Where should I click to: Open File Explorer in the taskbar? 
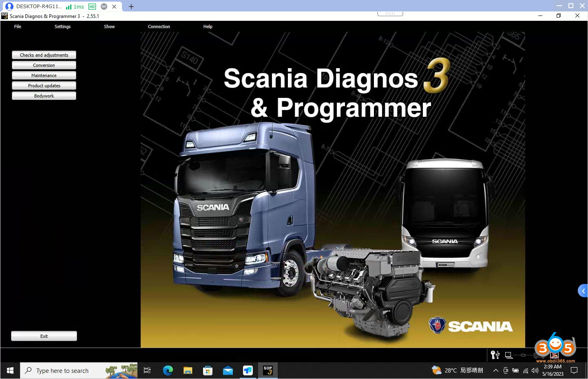pyautogui.click(x=188, y=370)
